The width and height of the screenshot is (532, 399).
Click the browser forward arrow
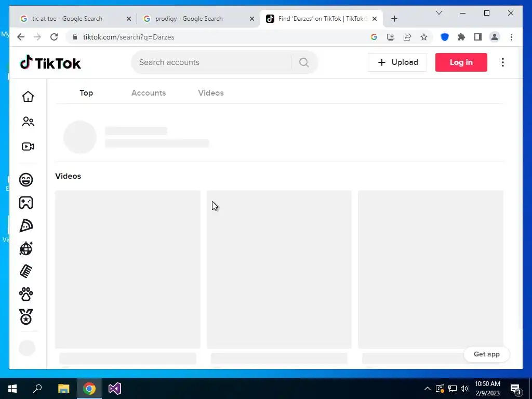coord(37,37)
